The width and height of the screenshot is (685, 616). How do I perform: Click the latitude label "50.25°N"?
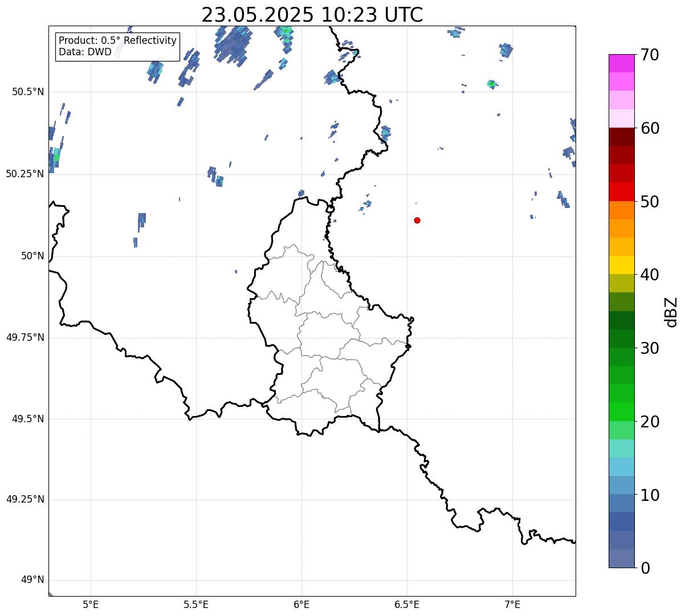(25, 174)
